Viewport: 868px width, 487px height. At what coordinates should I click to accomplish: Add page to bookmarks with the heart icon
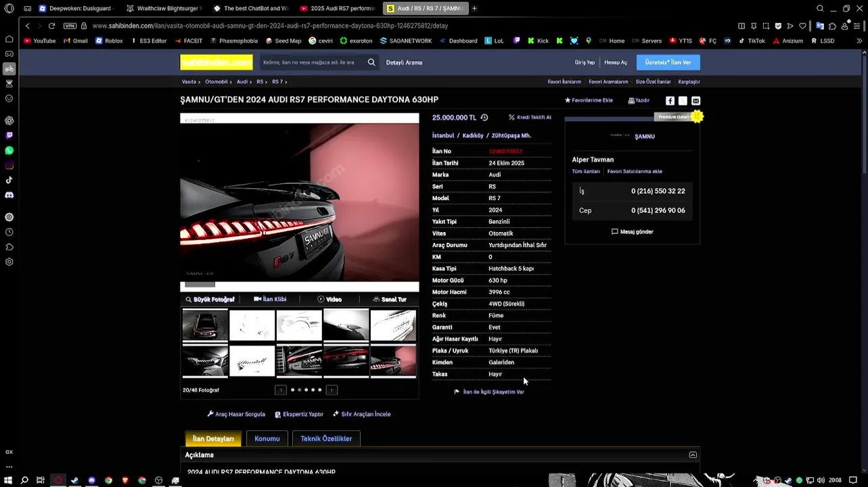[802, 26]
